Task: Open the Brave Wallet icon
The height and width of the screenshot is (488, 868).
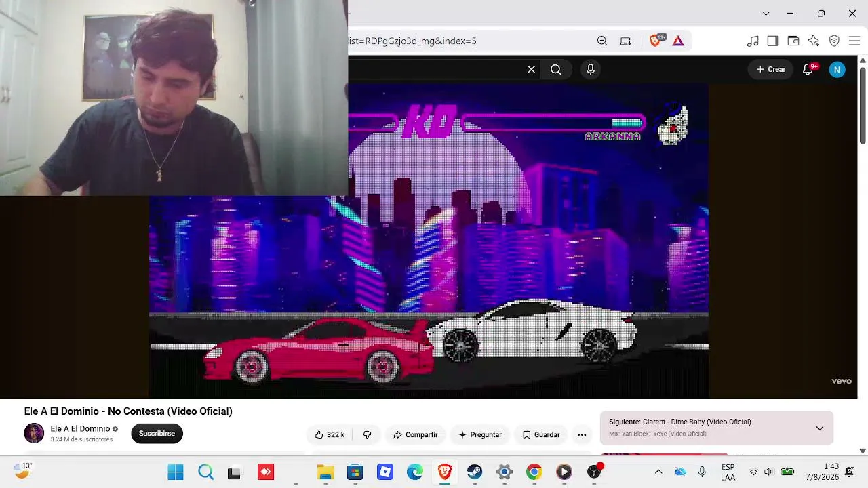Action: coord(793,41)
